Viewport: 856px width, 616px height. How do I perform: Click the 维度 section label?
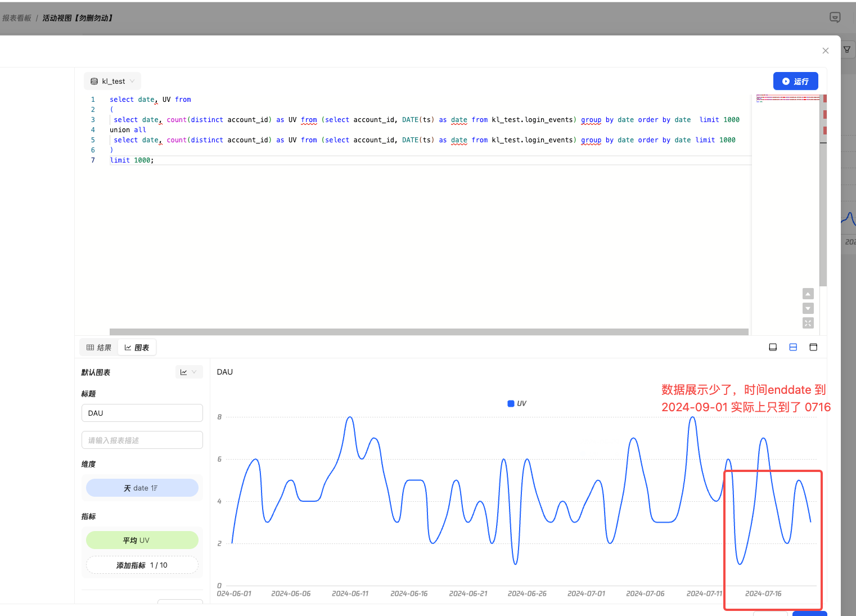(x=88, y=464)
